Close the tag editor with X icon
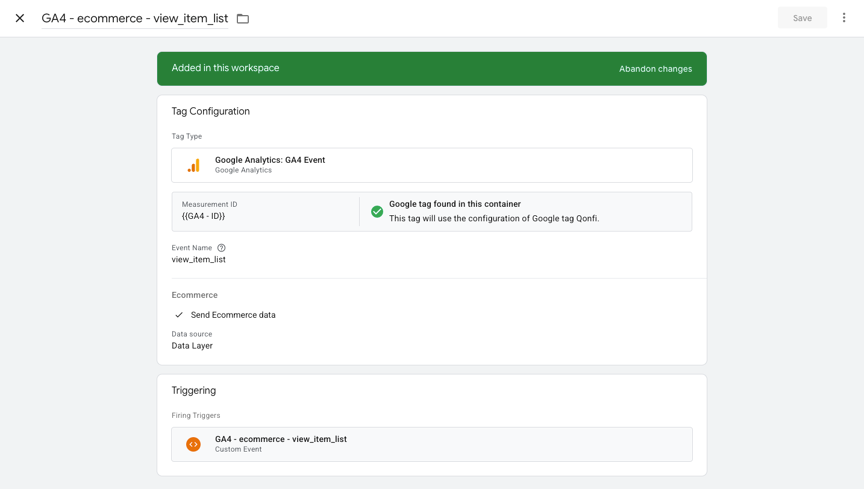The width and height of the screenshot is (864, 489). pyautogui.click(x=20, y=18)
